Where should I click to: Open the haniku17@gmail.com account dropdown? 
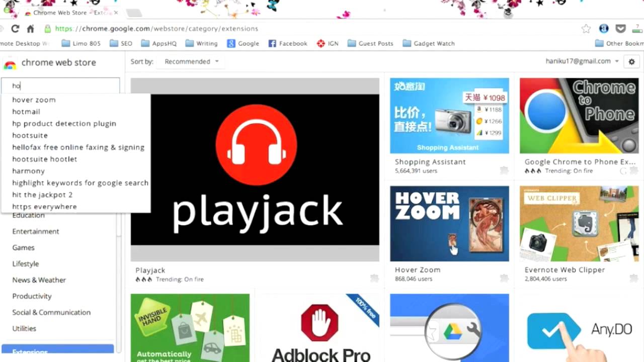pos(582,61)
